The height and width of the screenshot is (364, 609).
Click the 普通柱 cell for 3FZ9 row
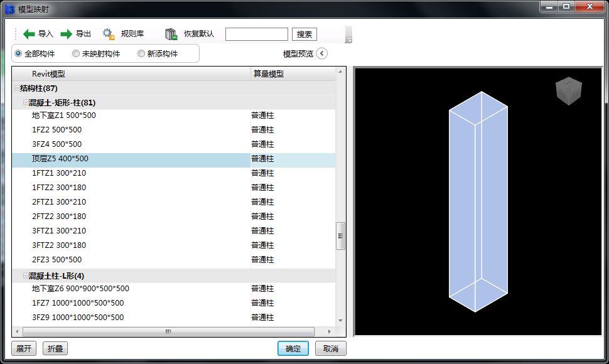tap(262, 317)
